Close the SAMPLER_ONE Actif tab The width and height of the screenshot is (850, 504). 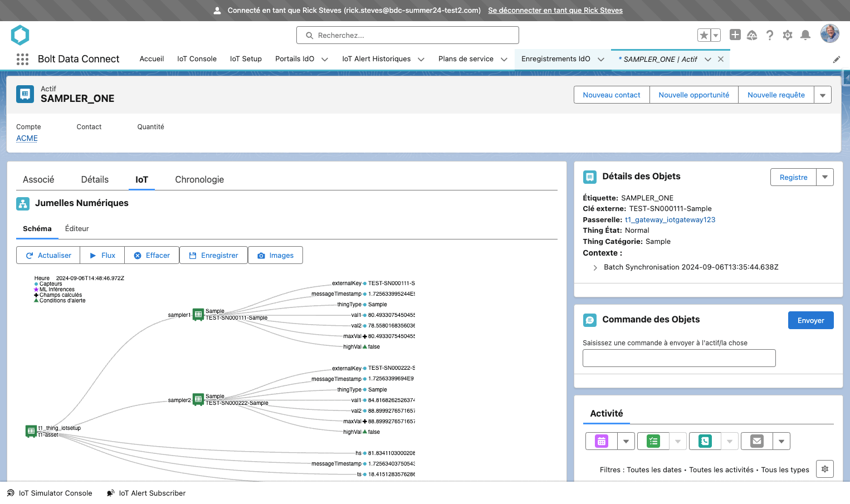[x=721, y=59]
